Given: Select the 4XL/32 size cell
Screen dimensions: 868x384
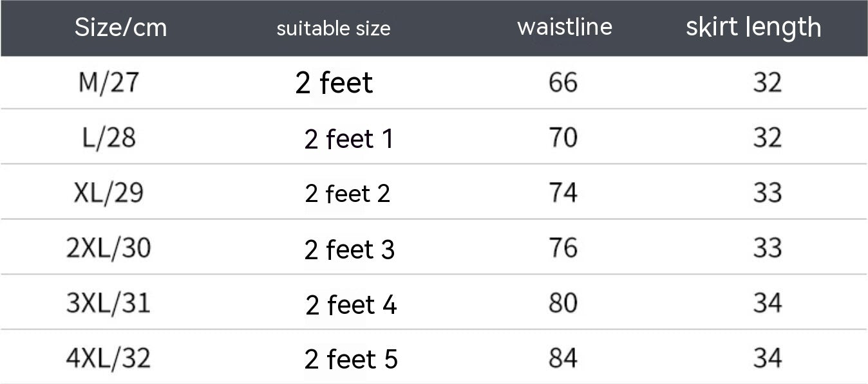Looking at the screenshot, I should 108,358.
